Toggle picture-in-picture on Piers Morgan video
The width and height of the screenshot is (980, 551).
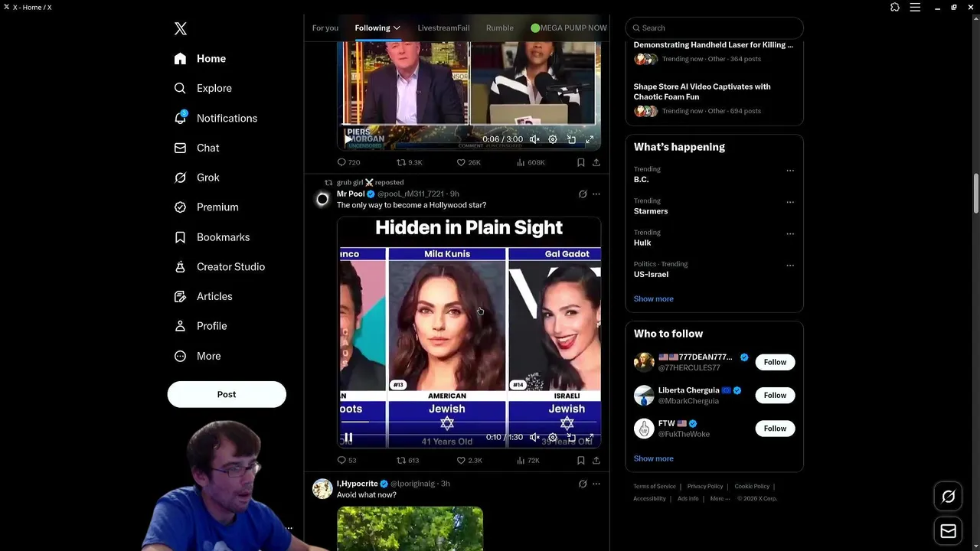click(571, 139)
